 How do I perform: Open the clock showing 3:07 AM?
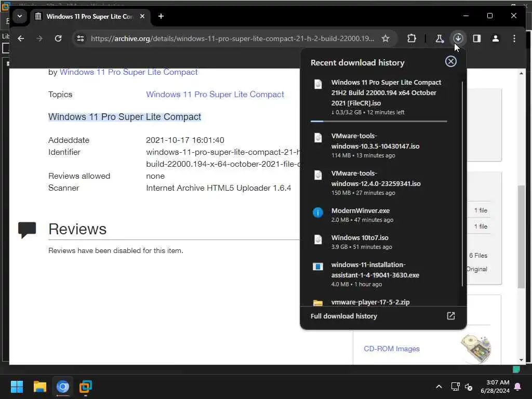[495, 387]
